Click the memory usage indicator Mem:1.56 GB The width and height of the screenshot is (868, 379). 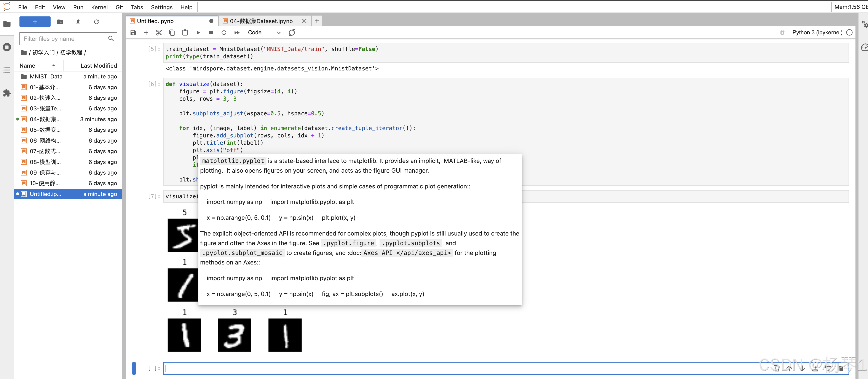[x=851, y=7]
